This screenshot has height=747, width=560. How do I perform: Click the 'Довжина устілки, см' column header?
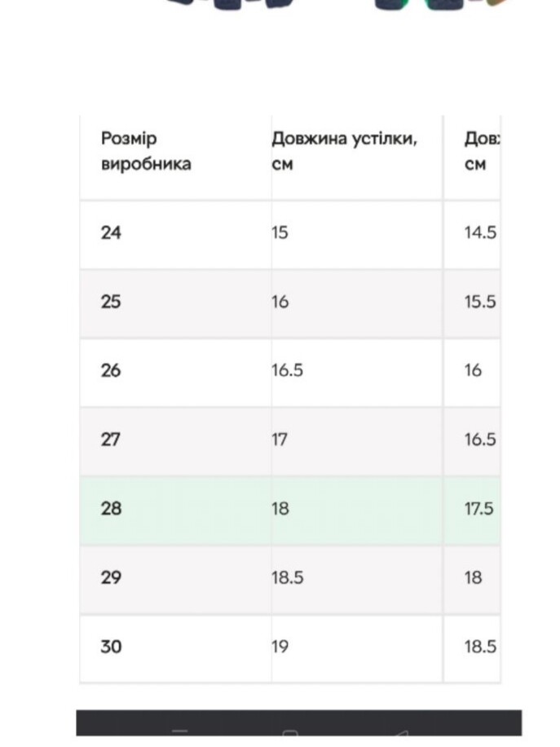point(344,151)
